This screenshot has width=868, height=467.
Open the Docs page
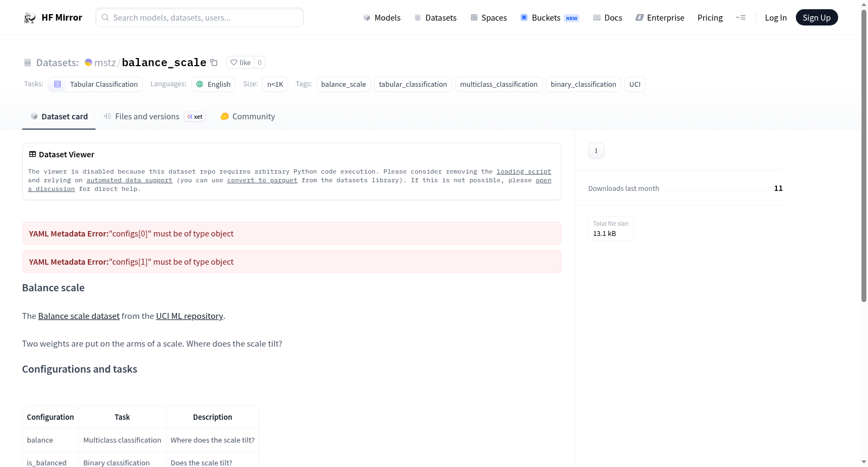(x=607, y=17)
